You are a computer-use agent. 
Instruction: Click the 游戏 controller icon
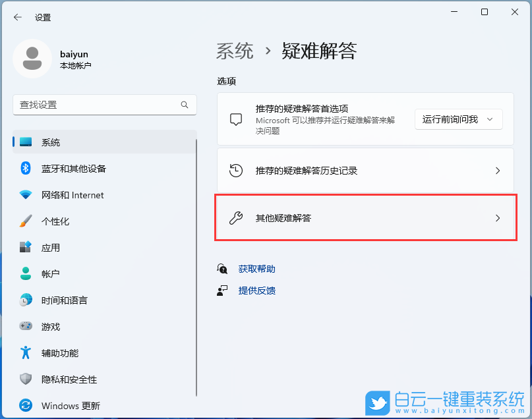24,327
